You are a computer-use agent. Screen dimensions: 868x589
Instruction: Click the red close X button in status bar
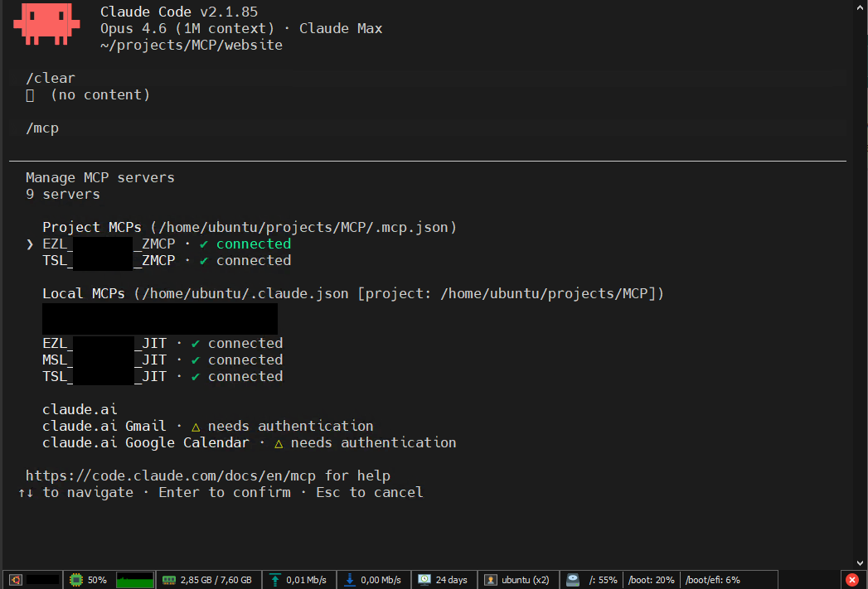tap(852, 580)
